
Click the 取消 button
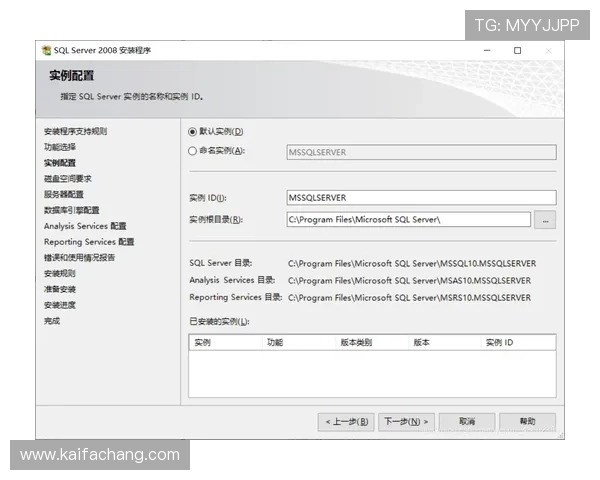tap(467, 422)
